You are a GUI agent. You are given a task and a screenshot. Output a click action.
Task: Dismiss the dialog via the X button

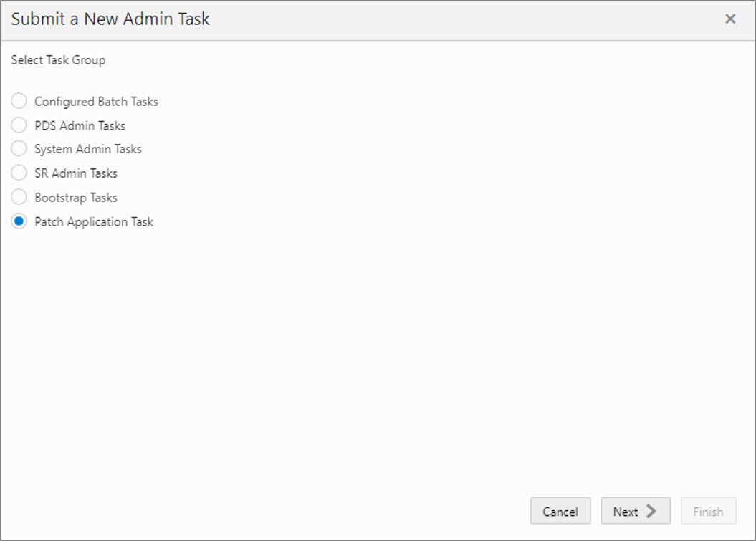point(730,19)
